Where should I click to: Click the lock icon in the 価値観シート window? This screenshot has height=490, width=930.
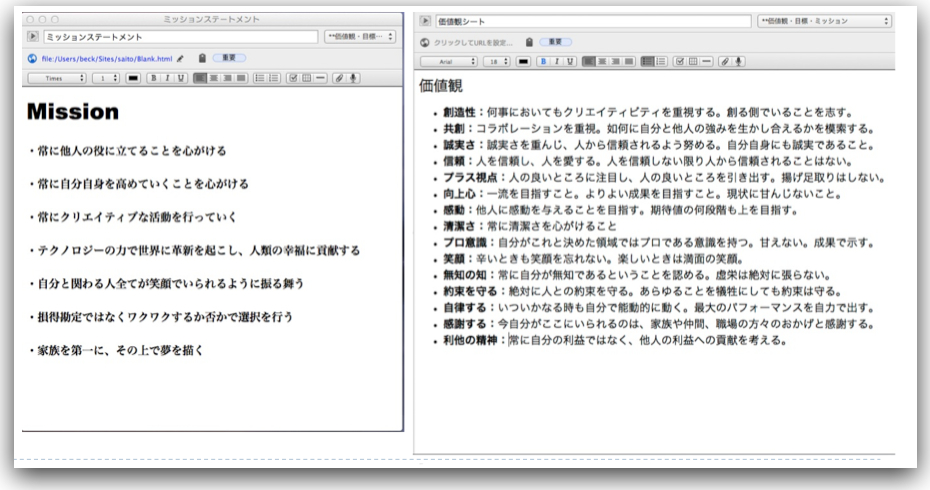pos(528,42)
